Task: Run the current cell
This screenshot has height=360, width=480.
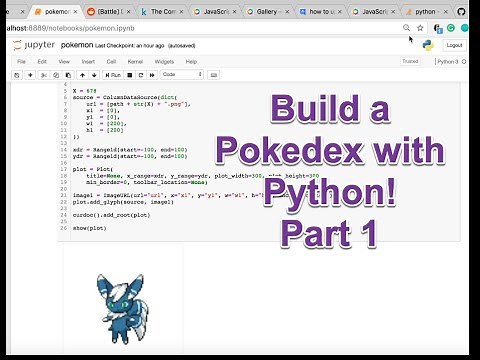Action: tap(113, 75)
